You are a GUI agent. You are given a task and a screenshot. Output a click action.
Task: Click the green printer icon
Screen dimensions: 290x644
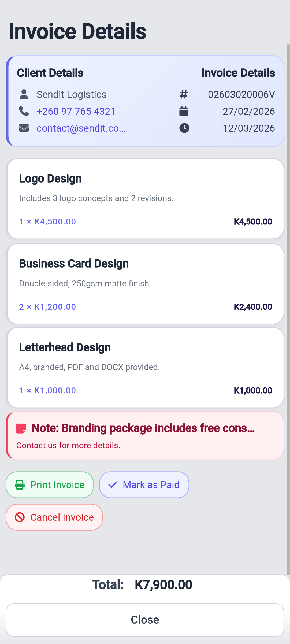(20, 485)
